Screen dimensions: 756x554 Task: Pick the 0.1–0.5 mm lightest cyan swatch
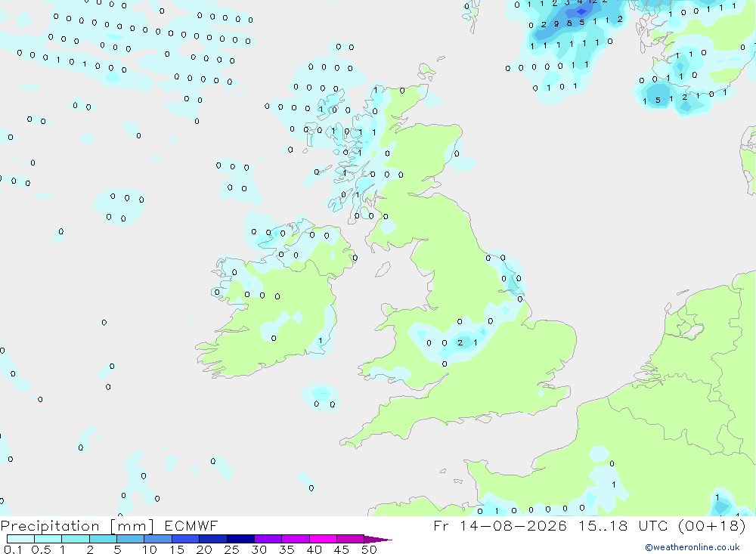(20, 539)
